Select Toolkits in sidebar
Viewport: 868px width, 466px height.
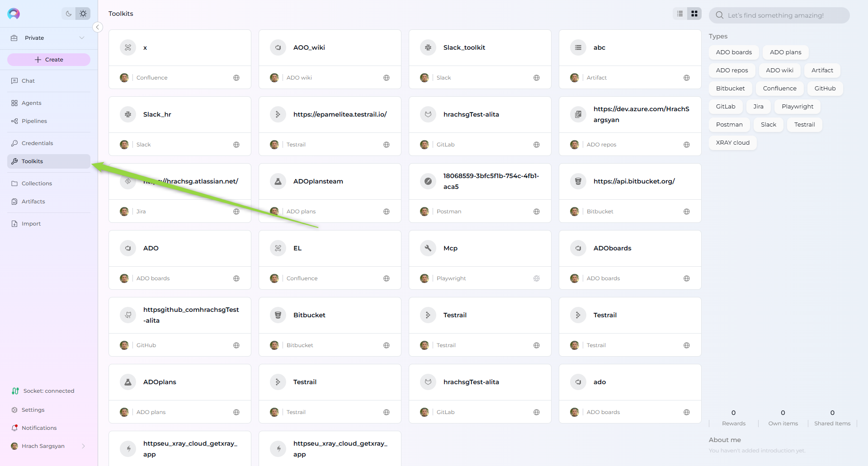point(49,161)
